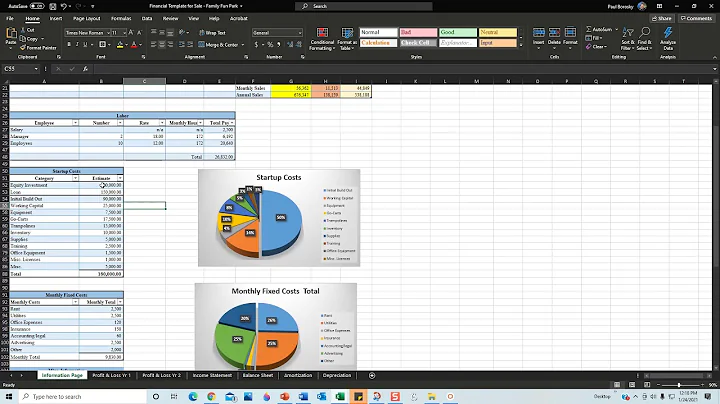720x404 pixels.
Task: Adjust the zoom slider in status bar
Action: (x=679, y=385)
